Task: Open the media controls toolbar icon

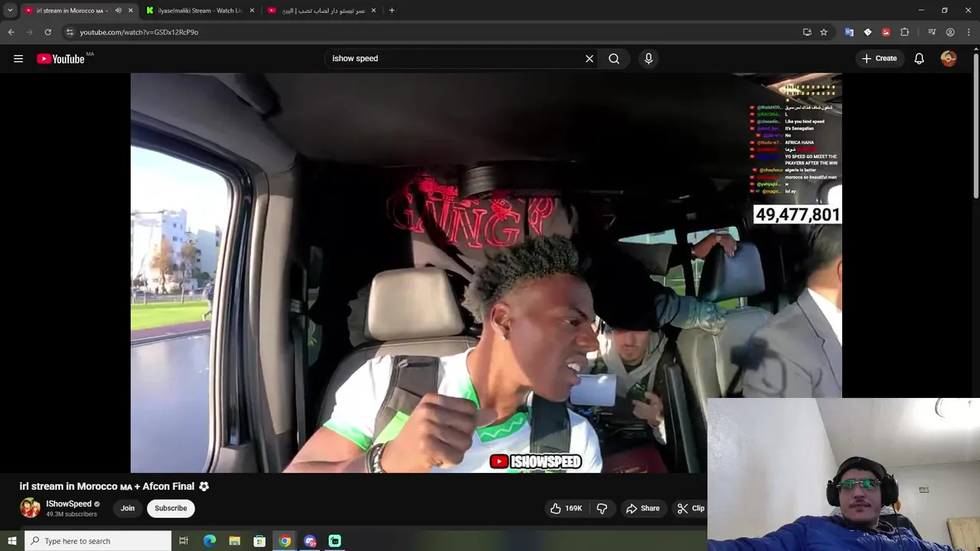Action: point(932,32)
